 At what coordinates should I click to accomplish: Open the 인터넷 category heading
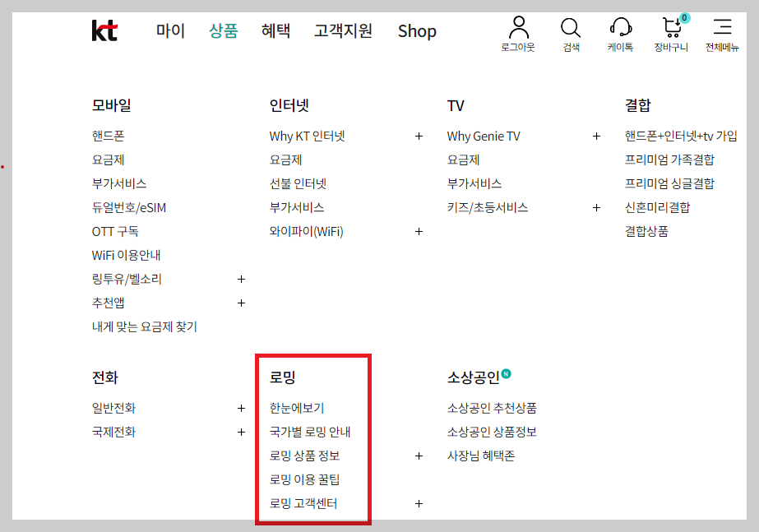point(289,105)
